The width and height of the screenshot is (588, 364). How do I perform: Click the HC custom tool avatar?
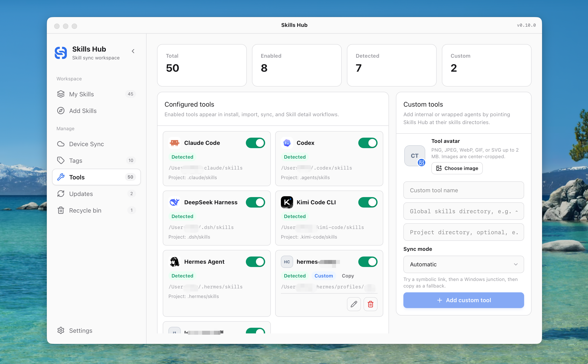(287, 262)
